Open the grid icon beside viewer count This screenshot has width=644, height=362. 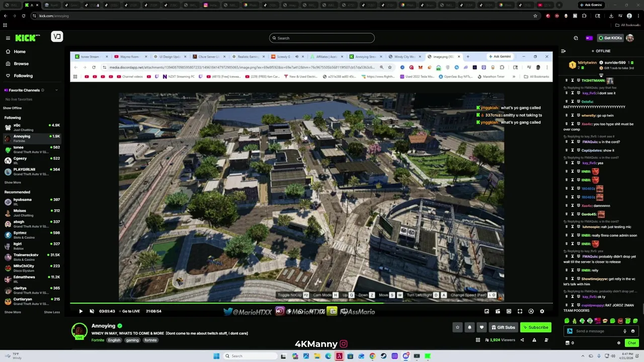coord(478,340)
